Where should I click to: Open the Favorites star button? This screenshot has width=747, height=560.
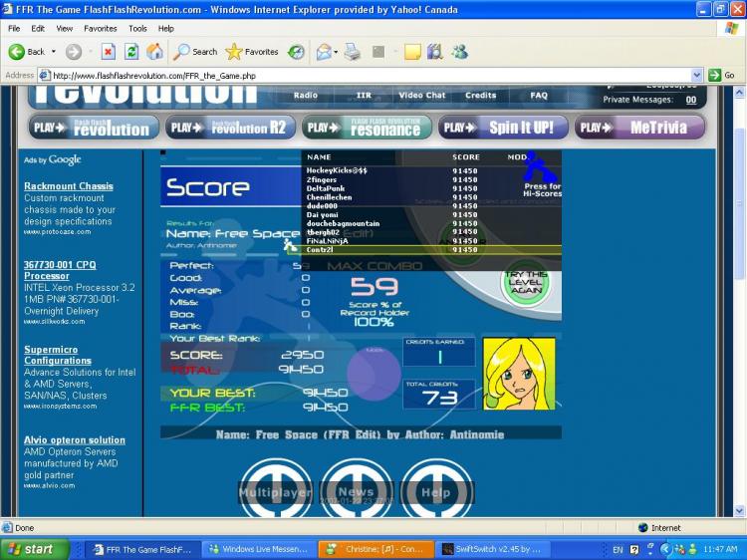(x=252, y=52)
